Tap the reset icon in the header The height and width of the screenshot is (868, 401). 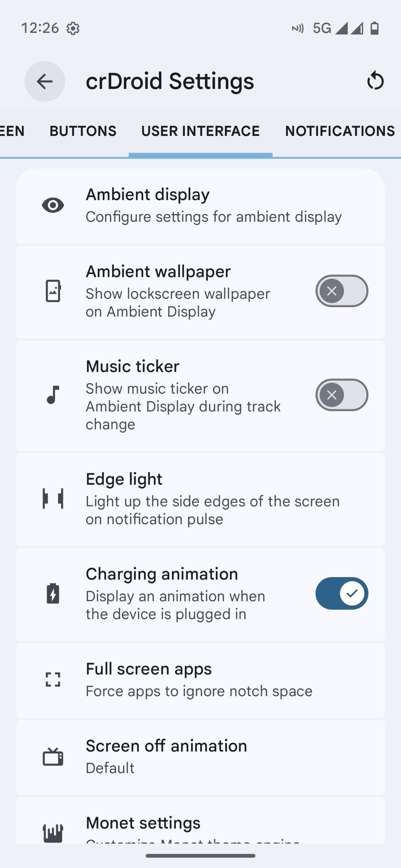[x=375, y=81]
